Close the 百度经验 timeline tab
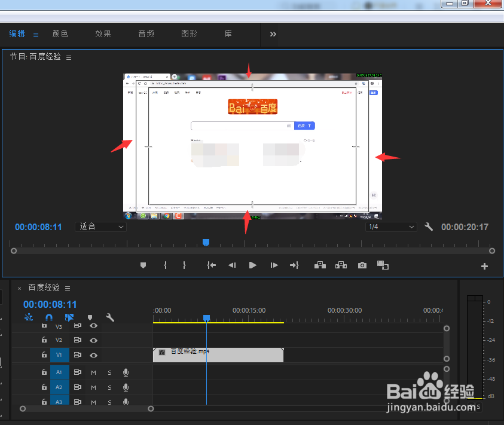The height and width of the screenshot is (425, 504). click(x=20, y=288)
